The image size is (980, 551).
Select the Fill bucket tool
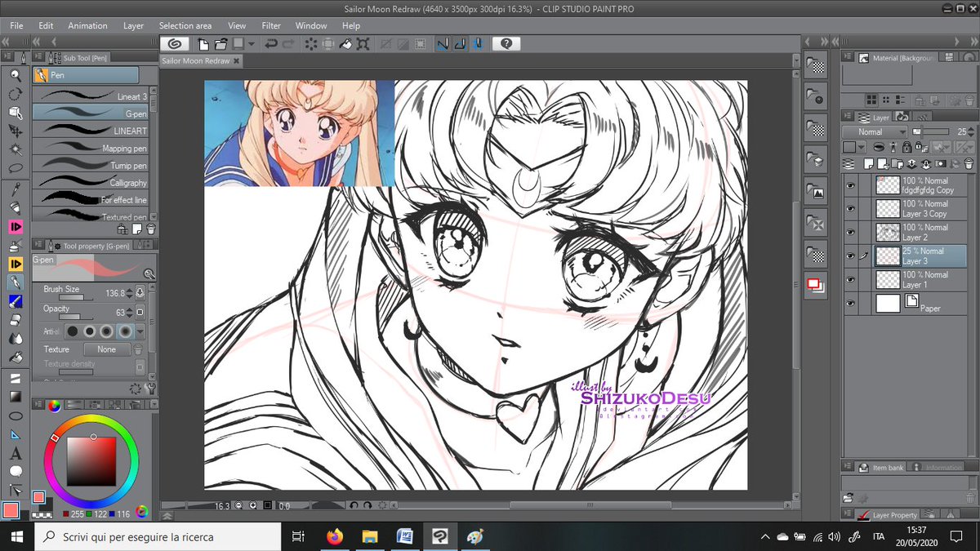(x=15, y=358)
